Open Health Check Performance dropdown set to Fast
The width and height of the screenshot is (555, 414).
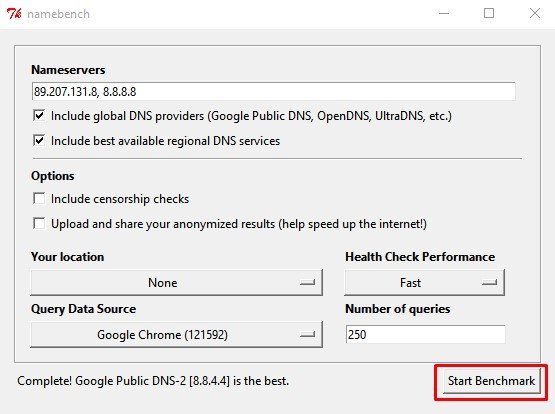[x=424, y=282]
